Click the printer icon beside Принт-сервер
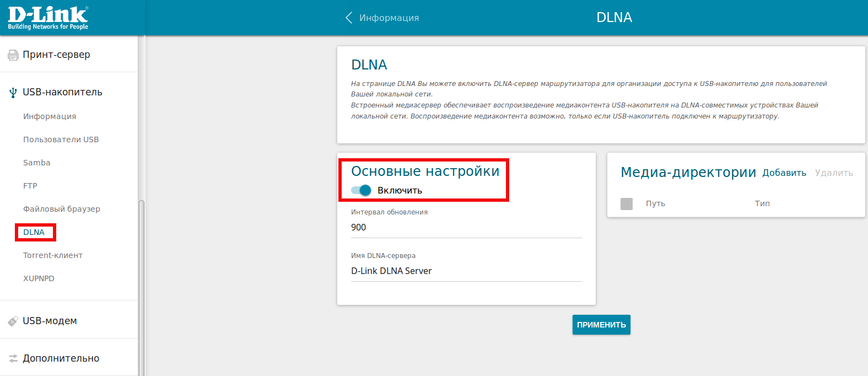 click(13, 55)
